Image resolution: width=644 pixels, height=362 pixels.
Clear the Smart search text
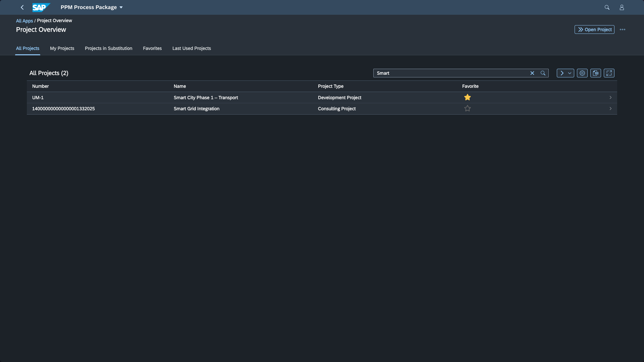pyautogui.click(x=532, y=73)
